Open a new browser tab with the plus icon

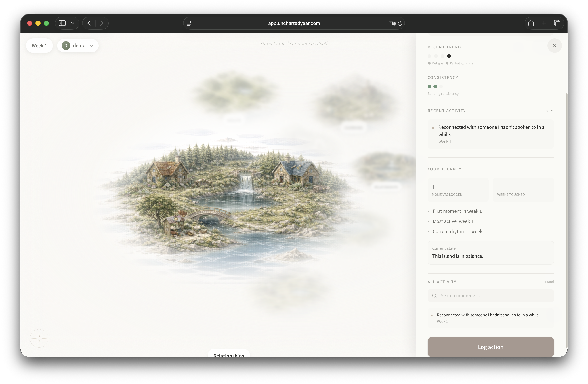544,23
